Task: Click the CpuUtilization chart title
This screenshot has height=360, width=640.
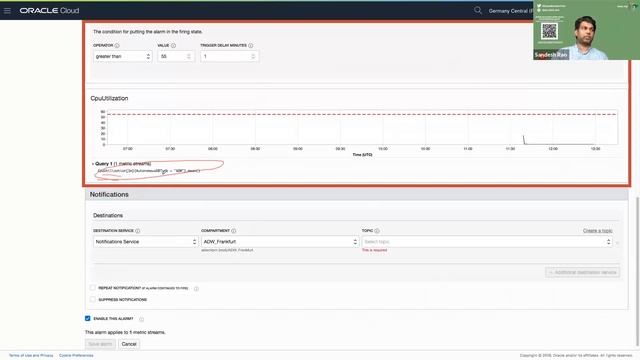Action: [x=109, y=98]
